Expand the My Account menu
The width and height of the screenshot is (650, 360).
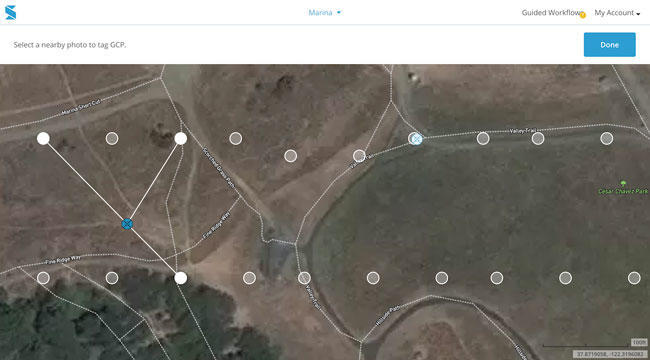pyautogui.click(x=617, y=13)
